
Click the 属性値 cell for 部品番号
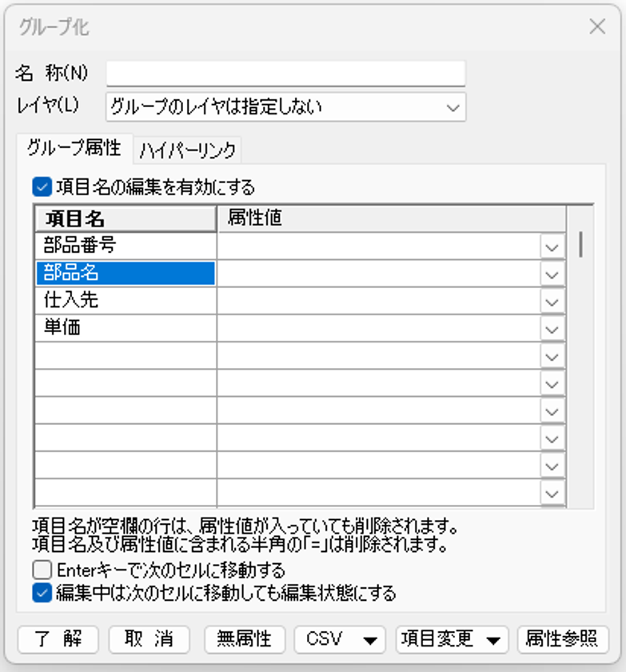point(379,246)
